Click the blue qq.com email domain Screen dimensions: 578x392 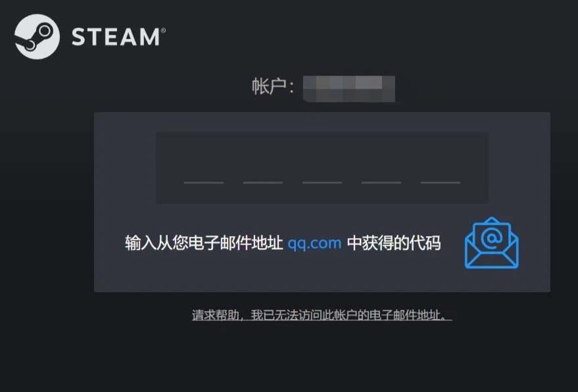pyautogui.click(x=314, y=243)
